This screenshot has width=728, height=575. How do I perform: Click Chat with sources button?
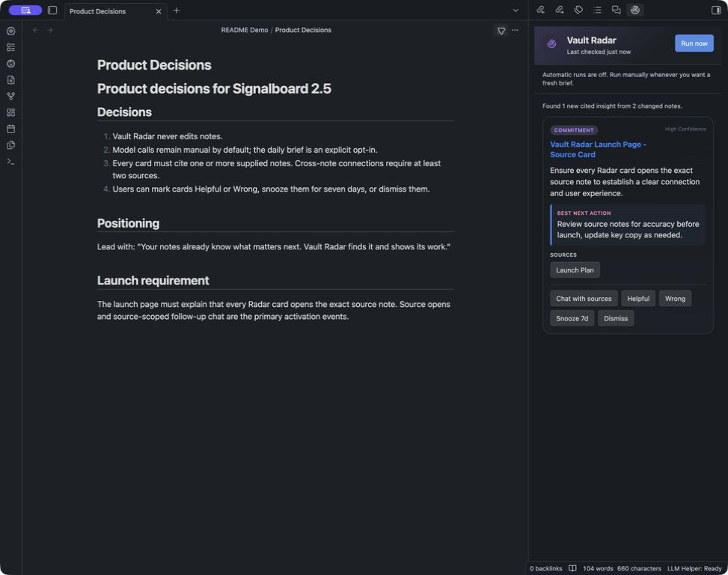click(x=584, y=299)
